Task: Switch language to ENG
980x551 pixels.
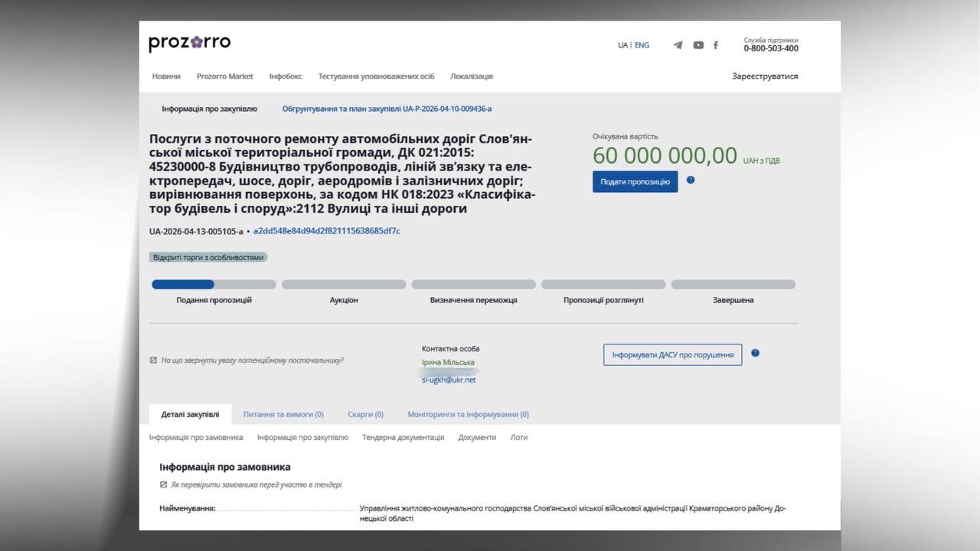Action: pos(642,45)
